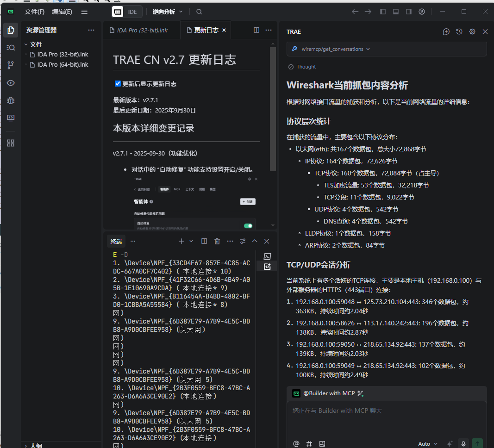Screen dimensions: 494x448
Task: Toggle the bottom panel layout icon
Action: [396, 12]
